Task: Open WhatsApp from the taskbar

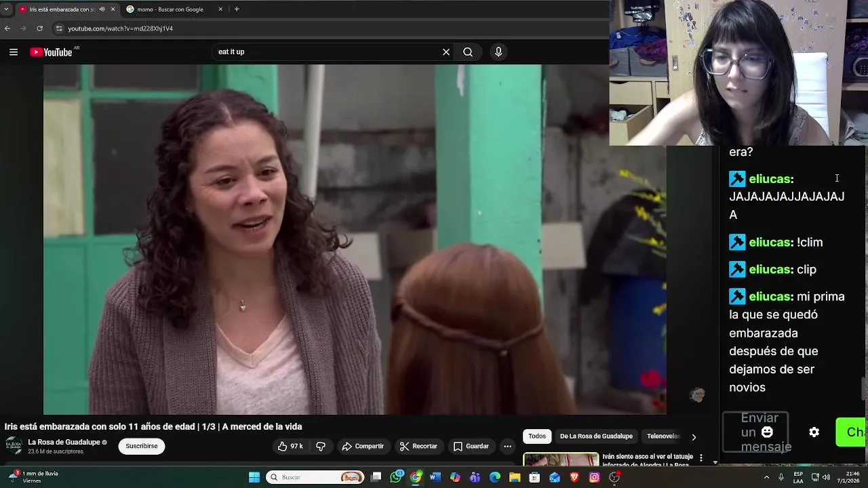Action: click(397, 477)
